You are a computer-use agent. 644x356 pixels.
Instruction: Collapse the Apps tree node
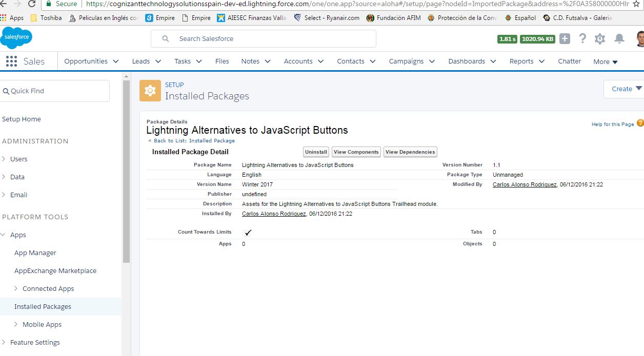coord(4,235)
